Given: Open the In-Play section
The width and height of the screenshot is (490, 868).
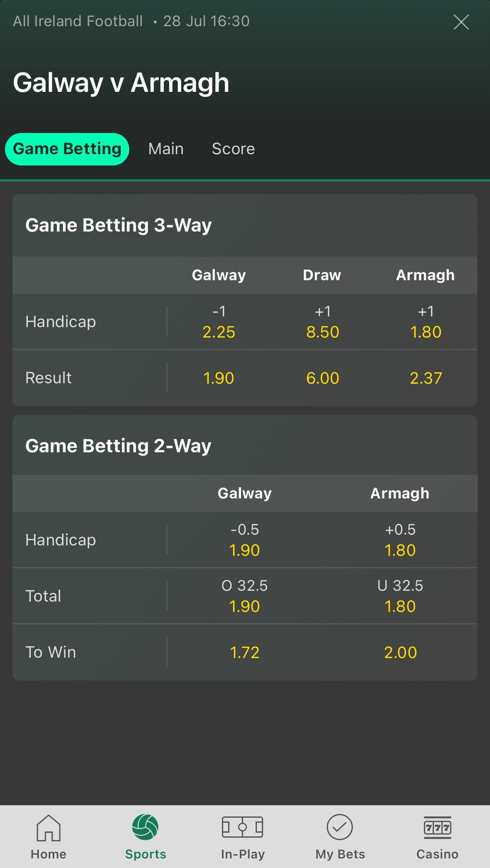Looking at the screenshot, I should coord(243,837).
